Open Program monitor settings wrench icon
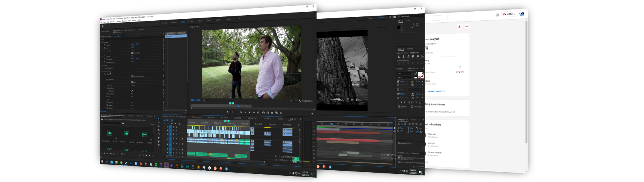Viewport: 644px width, 182px height. coord(300,101)
